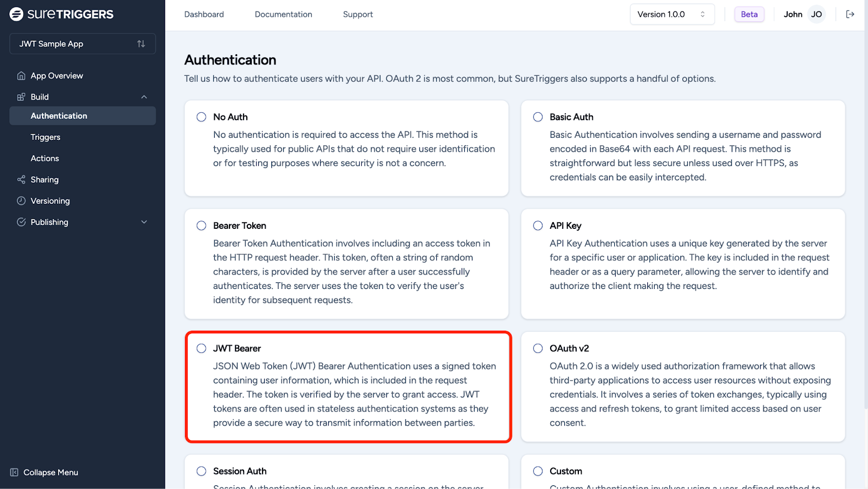Click the Sharing icon in sidebar
The width and height of the screenshot is (868, 489).
[x=21, y=179]
